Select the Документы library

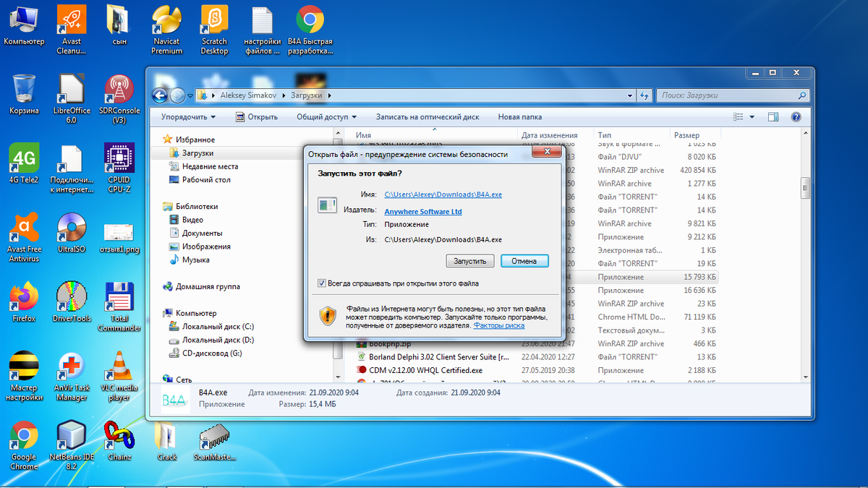[x=202, y=233]
